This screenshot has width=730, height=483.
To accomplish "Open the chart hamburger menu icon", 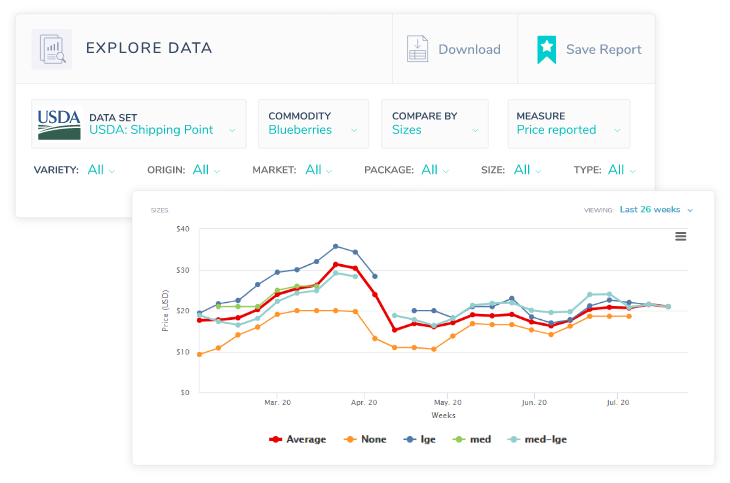I will point(681,236).
